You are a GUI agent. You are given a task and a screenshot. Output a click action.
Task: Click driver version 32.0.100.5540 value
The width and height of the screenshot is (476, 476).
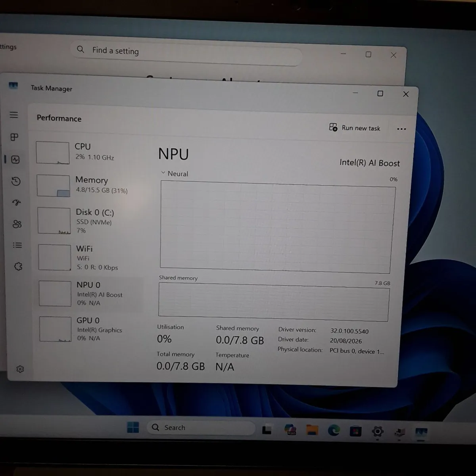pos(349,331)
